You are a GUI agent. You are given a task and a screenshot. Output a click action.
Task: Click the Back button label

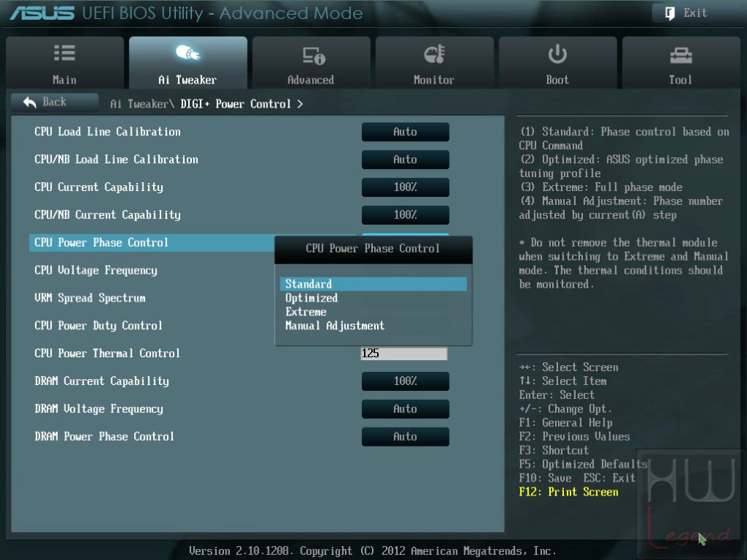click(54, 102)
